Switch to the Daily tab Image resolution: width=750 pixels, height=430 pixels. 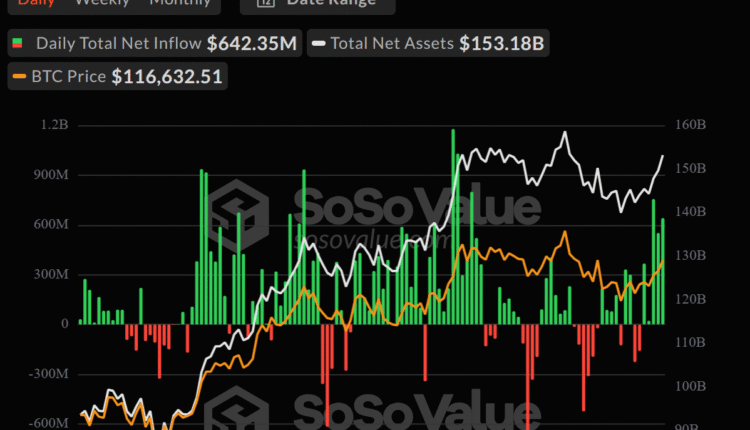click(x=36, y=3)
